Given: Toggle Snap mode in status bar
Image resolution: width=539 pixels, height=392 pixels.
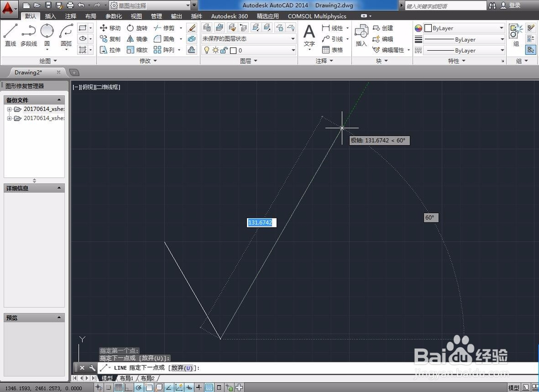Looking at the screenshot, I should point(109,388).
